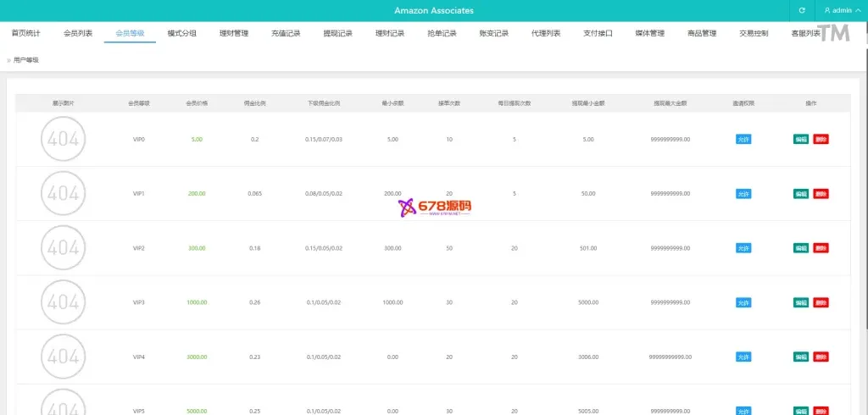
Task: Open the 首页统计 tab
Action: click(26, 34)
